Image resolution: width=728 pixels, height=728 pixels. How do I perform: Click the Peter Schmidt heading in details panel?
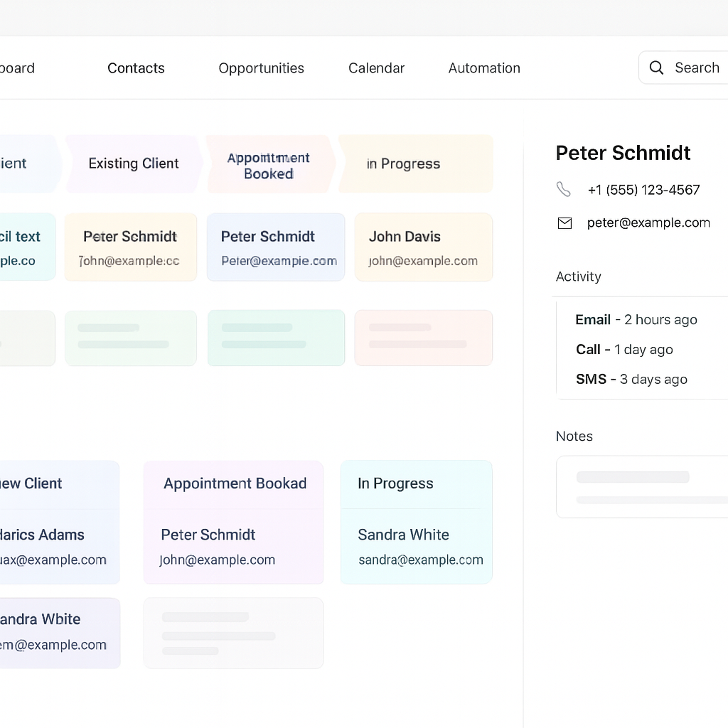point(623,153)
